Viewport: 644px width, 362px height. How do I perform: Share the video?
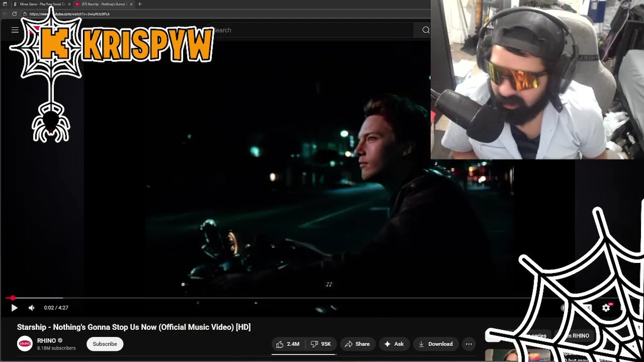[x=357, y=344]
